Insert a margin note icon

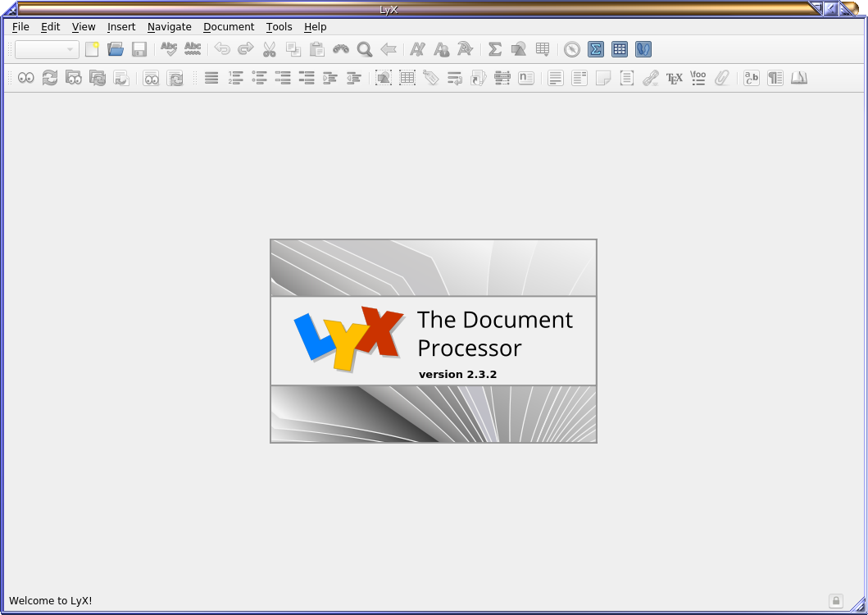click(579, 78)
